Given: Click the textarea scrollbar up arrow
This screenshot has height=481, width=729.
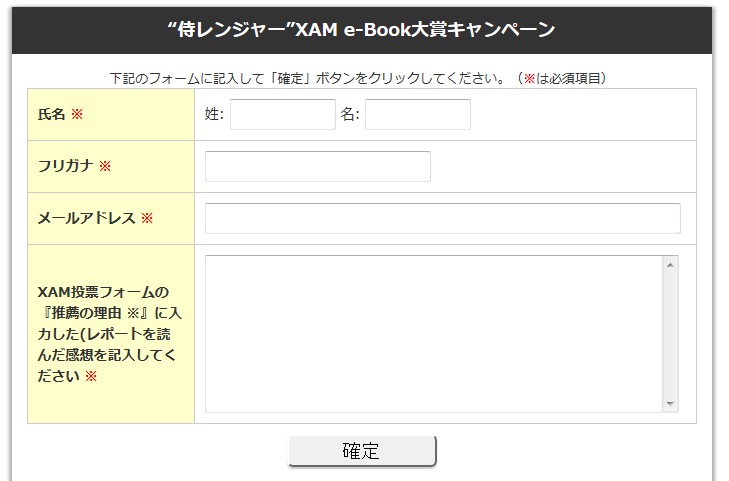Looking at the screenshot, I should click(670, 265).
